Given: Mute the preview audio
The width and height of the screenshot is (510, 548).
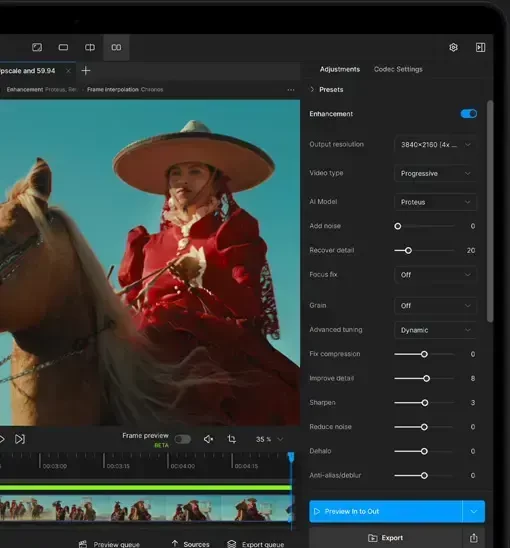Looking at the screenshot, I should pos(208,439).
